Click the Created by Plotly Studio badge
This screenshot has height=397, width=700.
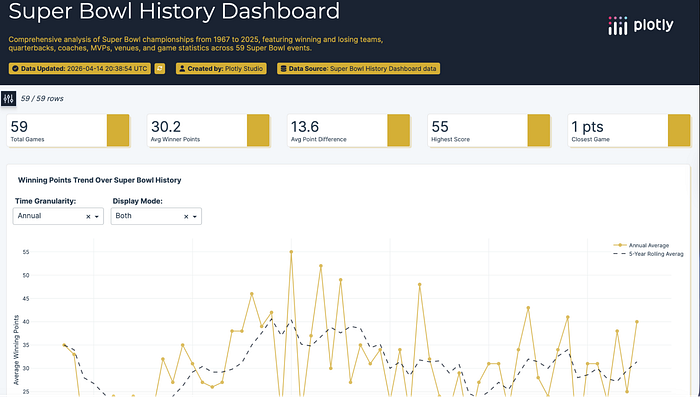click(x=221, y=68)
